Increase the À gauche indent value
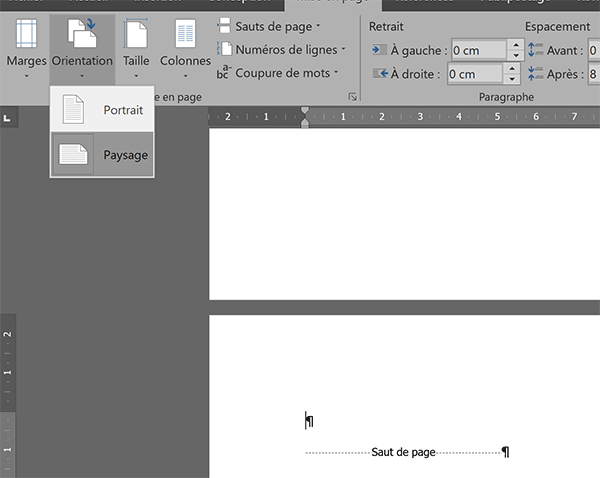Viewport: 600px width, 478px height. click(516, 45)
